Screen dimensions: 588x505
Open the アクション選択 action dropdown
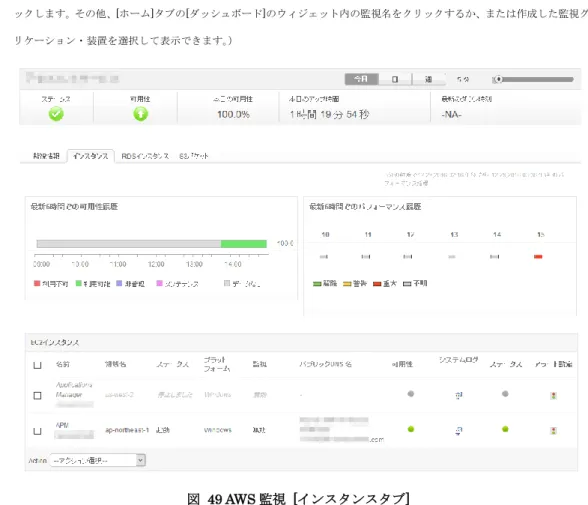97,460
